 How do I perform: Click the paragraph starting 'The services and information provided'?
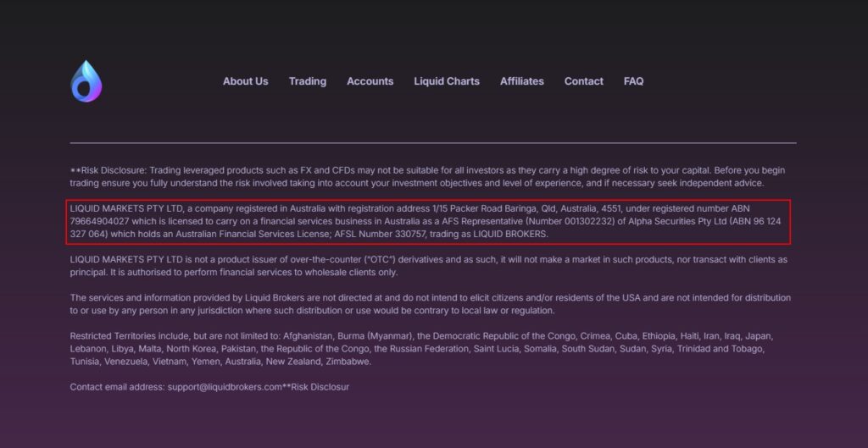coord(430,304)
